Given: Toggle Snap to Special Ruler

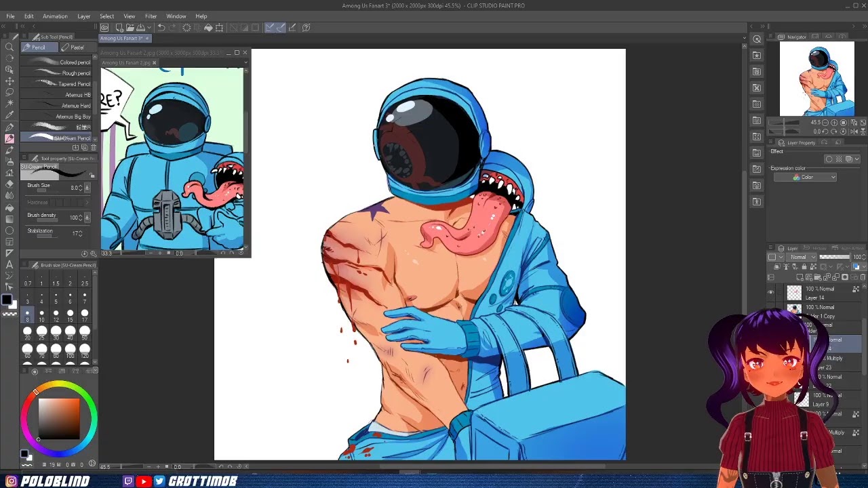Looking at the screenshot, I should click(x=281, y=28).
